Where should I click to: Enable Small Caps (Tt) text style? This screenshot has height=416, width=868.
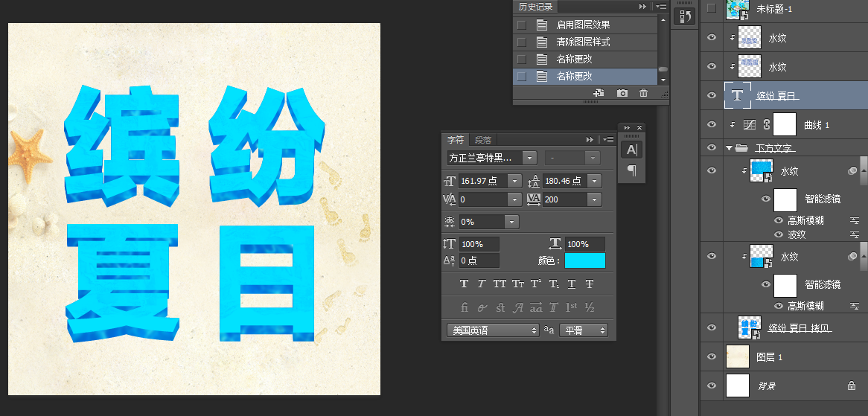pos(518,284)
